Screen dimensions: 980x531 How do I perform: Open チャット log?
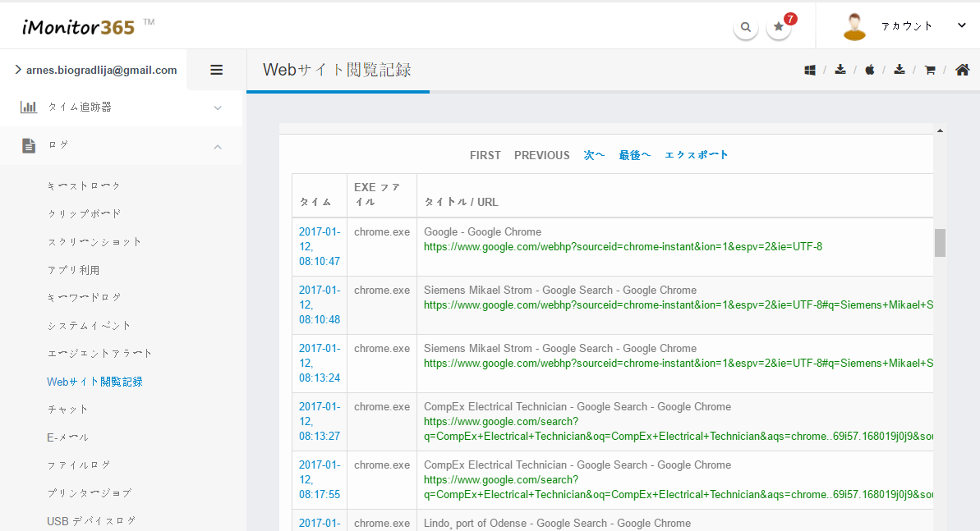[x=67, y=410]
